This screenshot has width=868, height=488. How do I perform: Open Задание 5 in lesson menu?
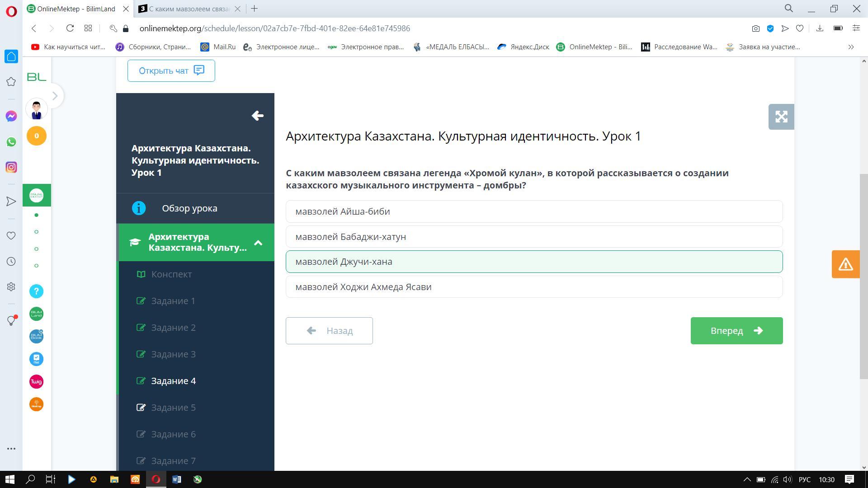[173, 408]
